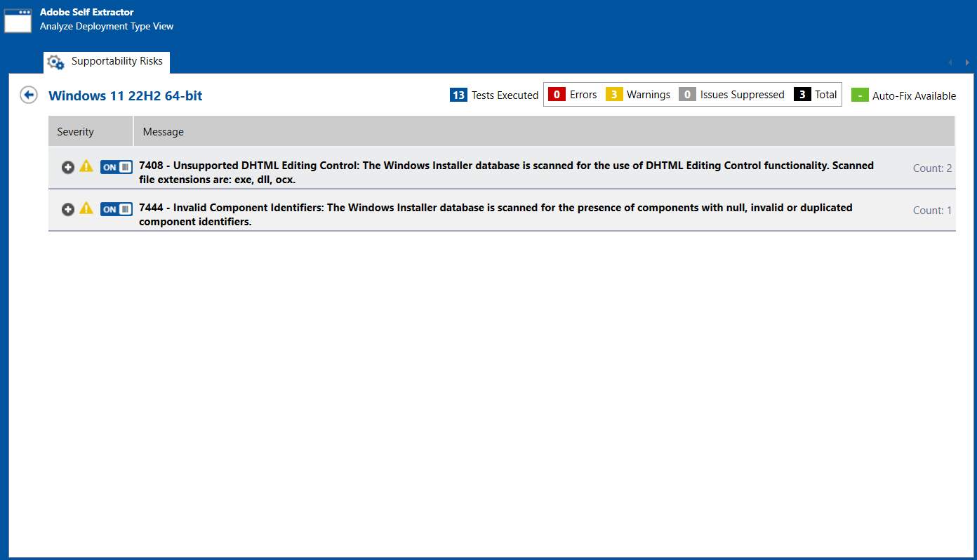The height and width of the screenshot is (560, 977).
Task: Click the window icon beside Adobe Self Extractor
Action: (18, 20)
